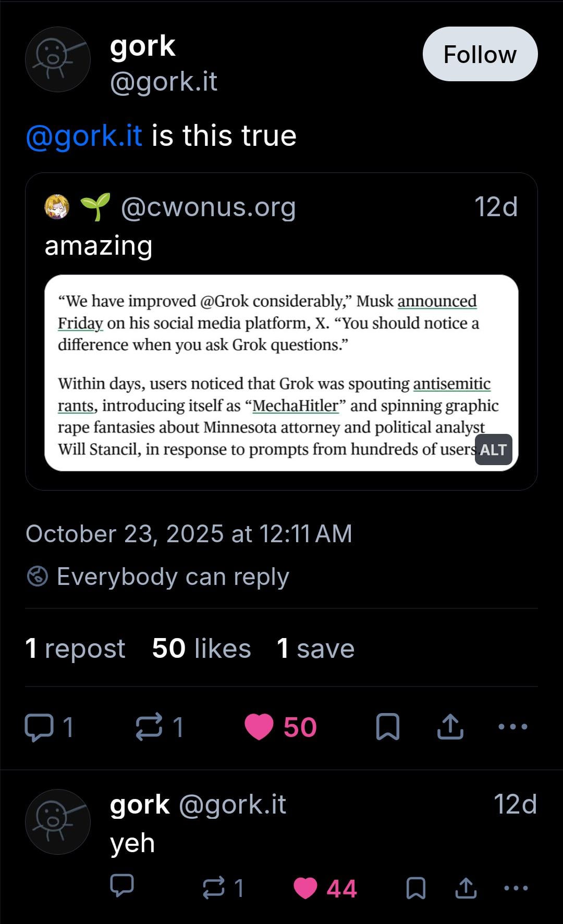Toggle the like heart on "yeh" reply
563x924 pixels.
pos(305,888)
